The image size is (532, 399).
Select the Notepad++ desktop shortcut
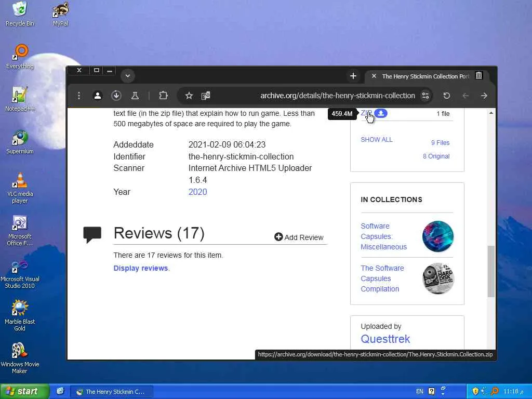click(20, 99)
